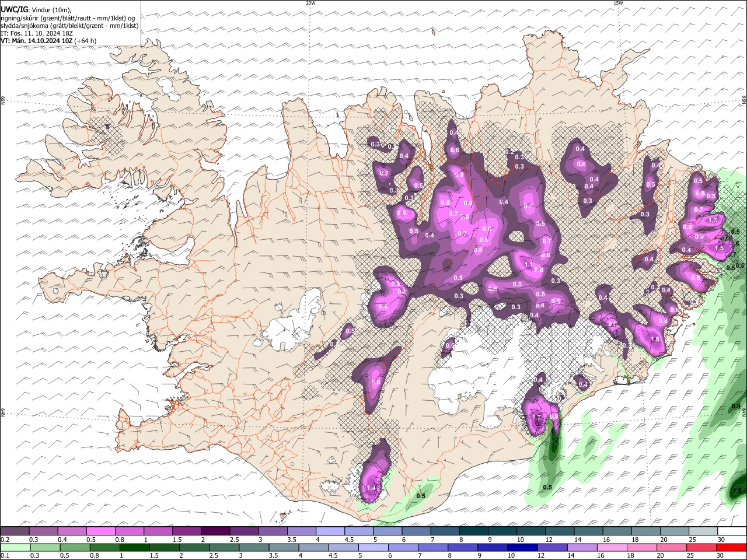This screenshot has width=747, height=560.
Task: Click the 'UWC/IG: Vindur (10m)' title text
Action: pos(36,9)
